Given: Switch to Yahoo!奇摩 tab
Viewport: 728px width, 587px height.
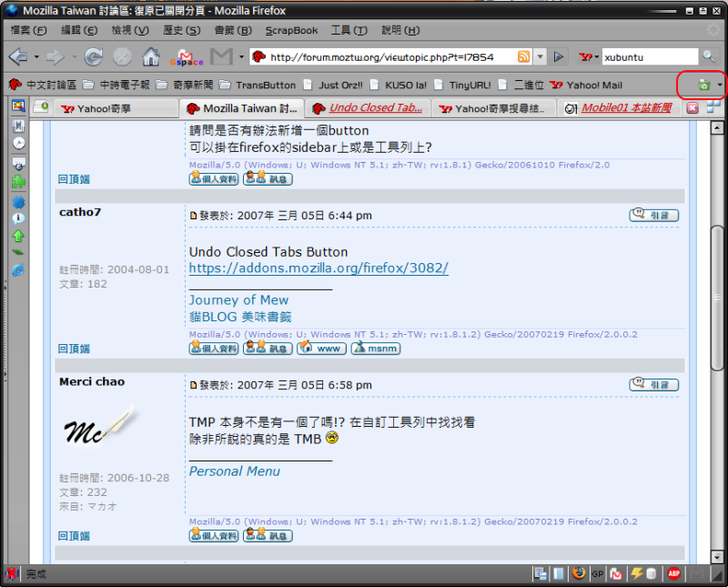Looking at the screenshot, I should 116,108.
